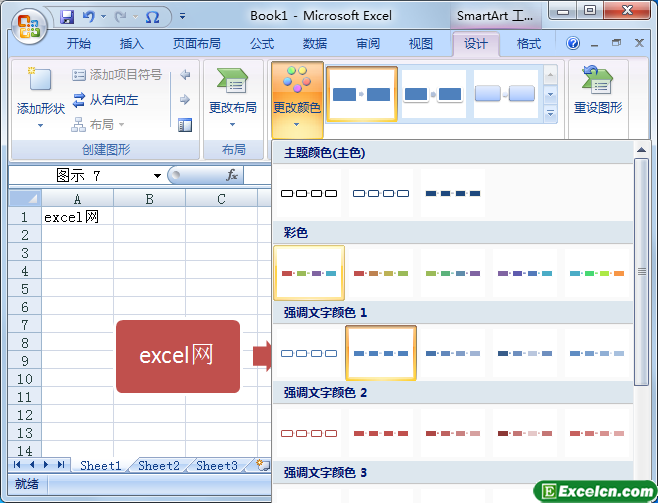Image resolution: width=658 pixels, height=503 pixels.
Task: Choose solid red fill 强调文字颜色 2 swatch
Action: (381, 433)
